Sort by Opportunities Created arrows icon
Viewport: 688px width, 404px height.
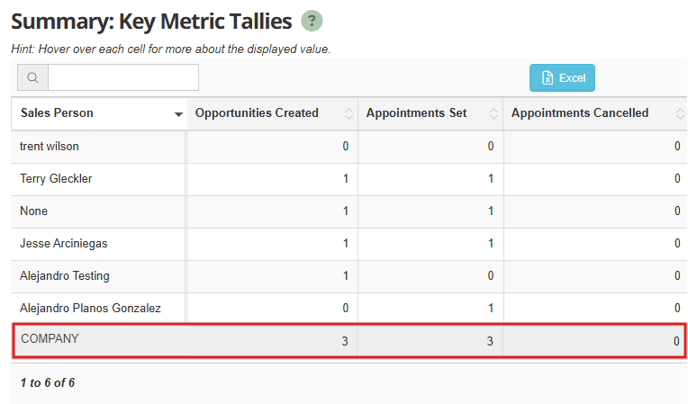[x=348, y=114]
